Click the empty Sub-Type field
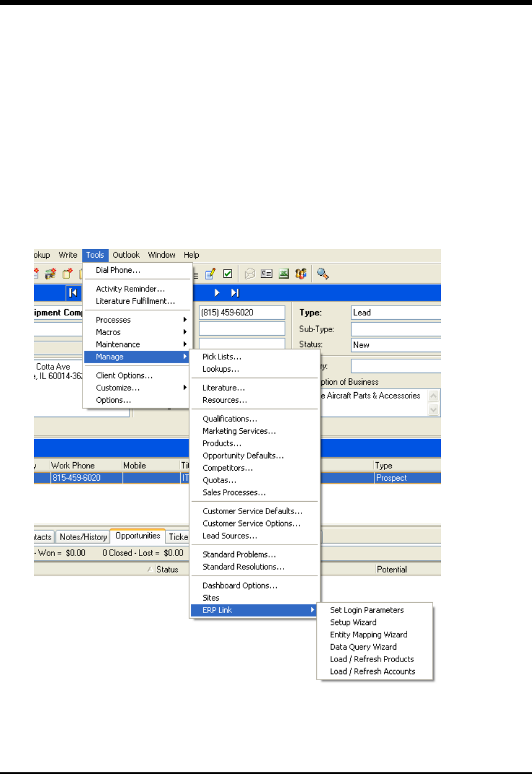532x774 pixels. 396,329
